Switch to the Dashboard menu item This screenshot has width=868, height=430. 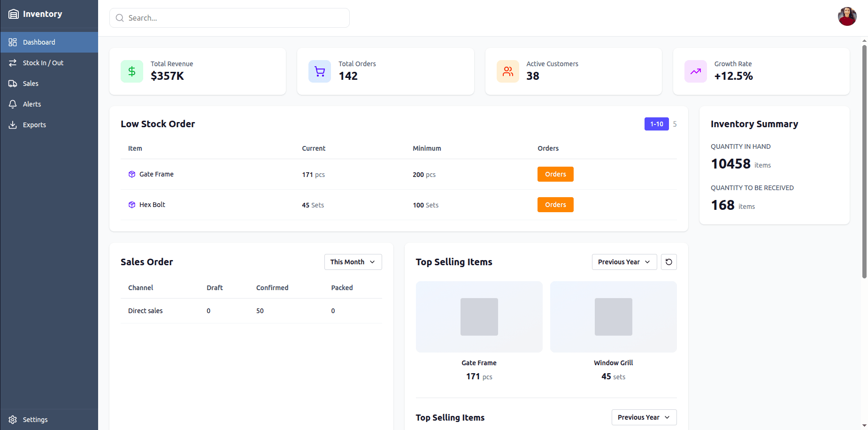[38, 42]
